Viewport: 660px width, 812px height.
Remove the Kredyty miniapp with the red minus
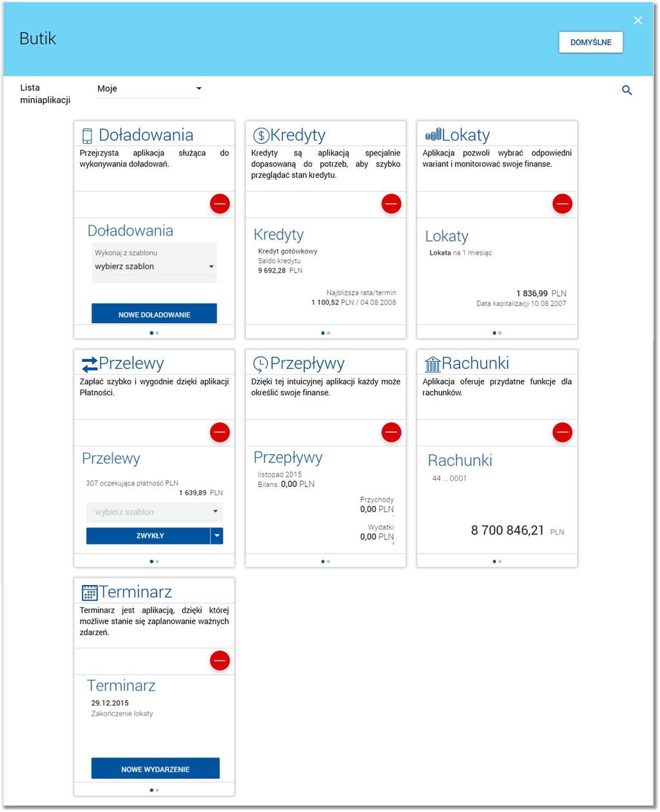(x=391, y=204)
